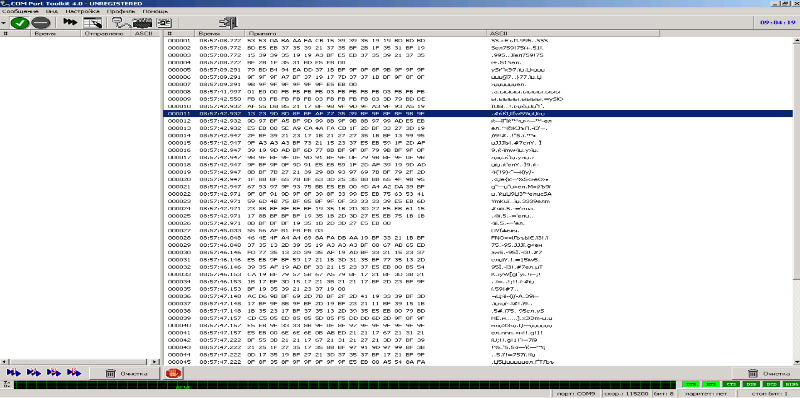Open the Настройка menu
Viewport: 800px width, 398px height.
[x=83, y=11]
